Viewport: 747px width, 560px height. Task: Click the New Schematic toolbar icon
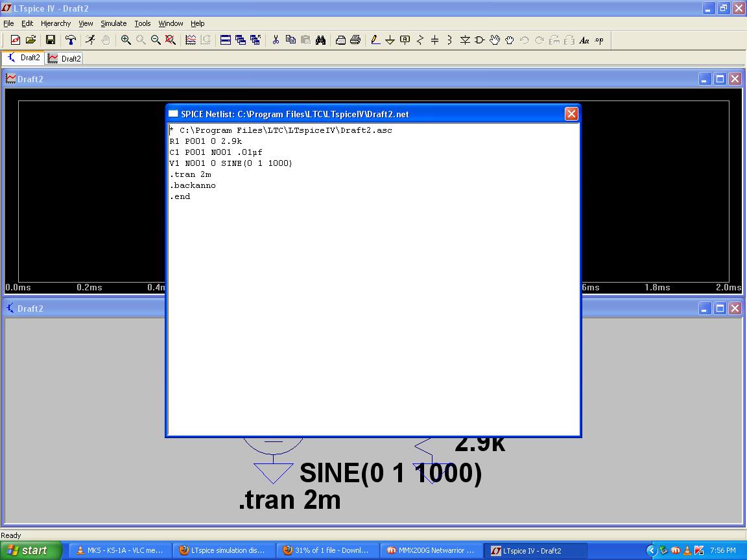point(16,40)
